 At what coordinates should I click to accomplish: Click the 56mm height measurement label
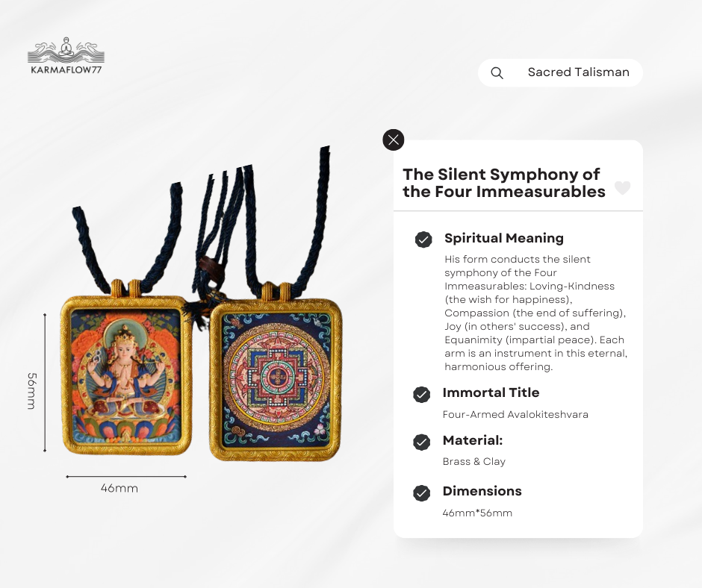click(31, 391)
